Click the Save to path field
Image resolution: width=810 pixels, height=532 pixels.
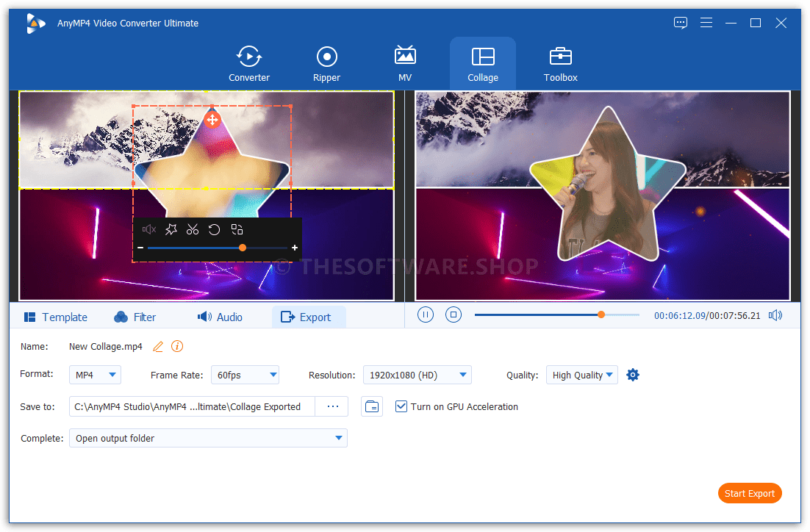click(x=192, y=406)
